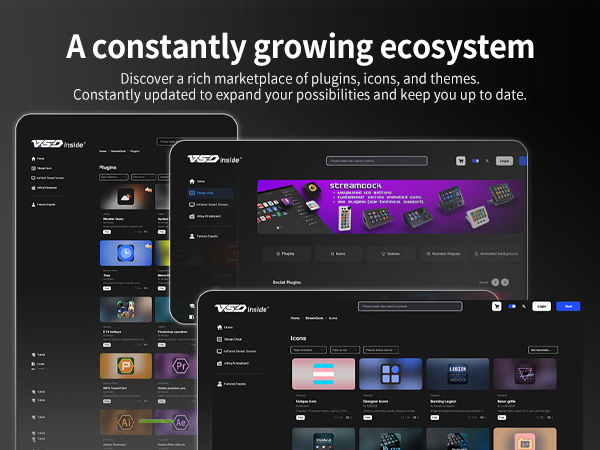Open shopping cart in the Icons window

point(496,306)
